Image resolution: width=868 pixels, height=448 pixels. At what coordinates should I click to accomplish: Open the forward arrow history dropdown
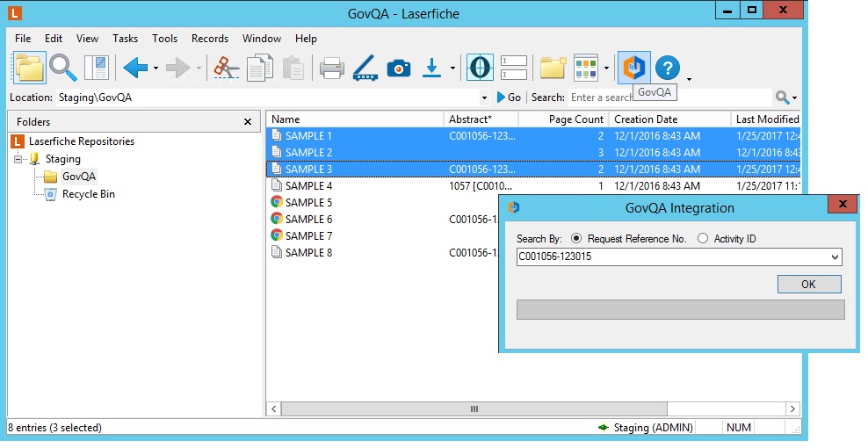click(199, 69)
